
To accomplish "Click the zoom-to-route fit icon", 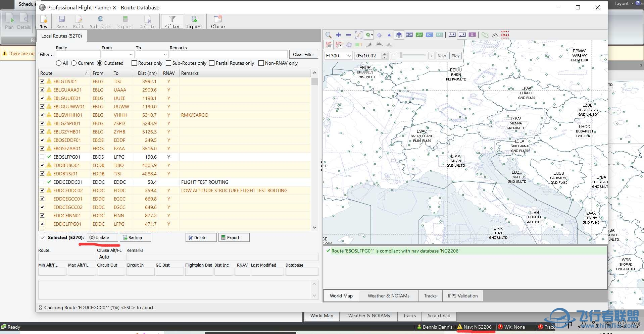I will (359, 35).
